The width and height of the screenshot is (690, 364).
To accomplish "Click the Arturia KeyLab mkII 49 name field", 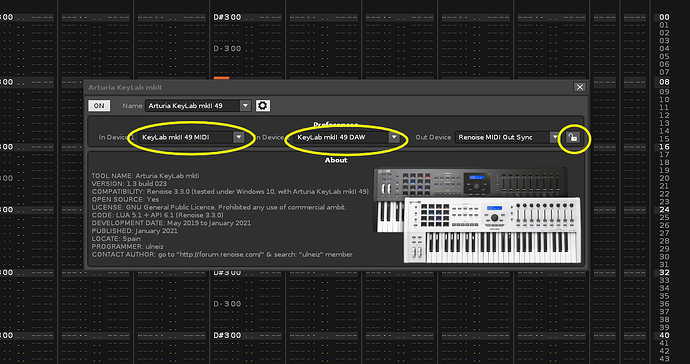I will click(x=193, y=106).
